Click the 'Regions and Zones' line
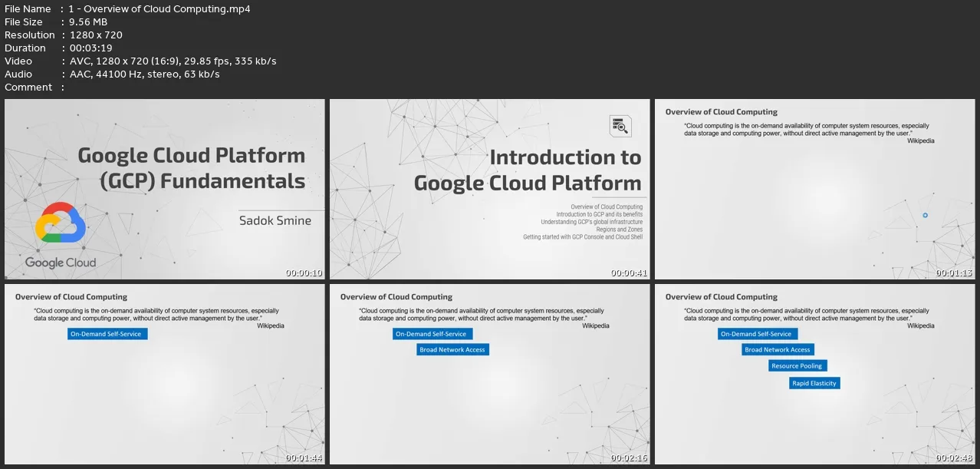The width and height of the screenshot is (980, 469). click(620, 230)
